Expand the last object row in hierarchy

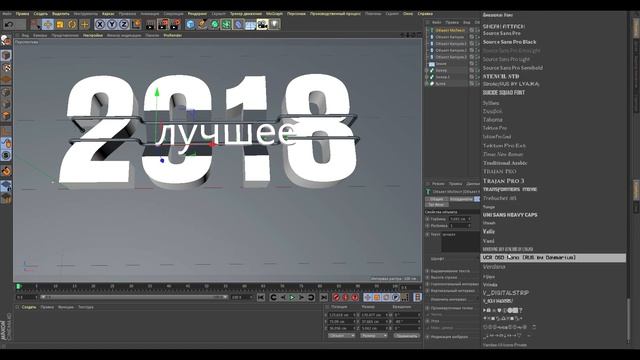coord(427,84)
